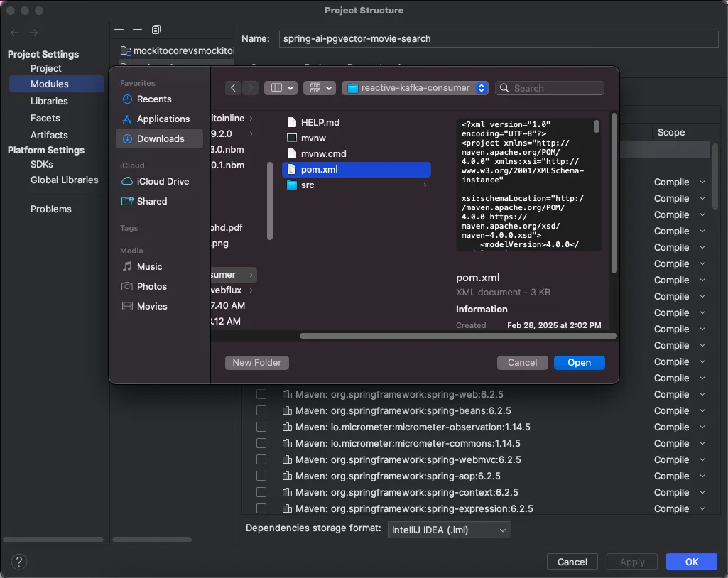Check spring-webmvc:6.2.5 export checkbox
The height and width of the screenshot is (578, 728).
click(x=261, y=459)
